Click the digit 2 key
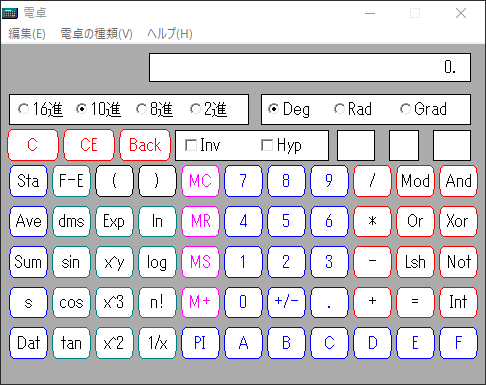486x385 pixels. pyautogui.click(x=286, y=262)
